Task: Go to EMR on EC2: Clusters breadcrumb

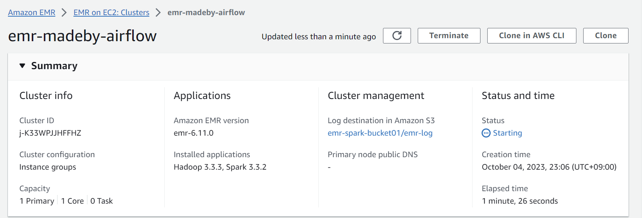Action: coord(111,12)
